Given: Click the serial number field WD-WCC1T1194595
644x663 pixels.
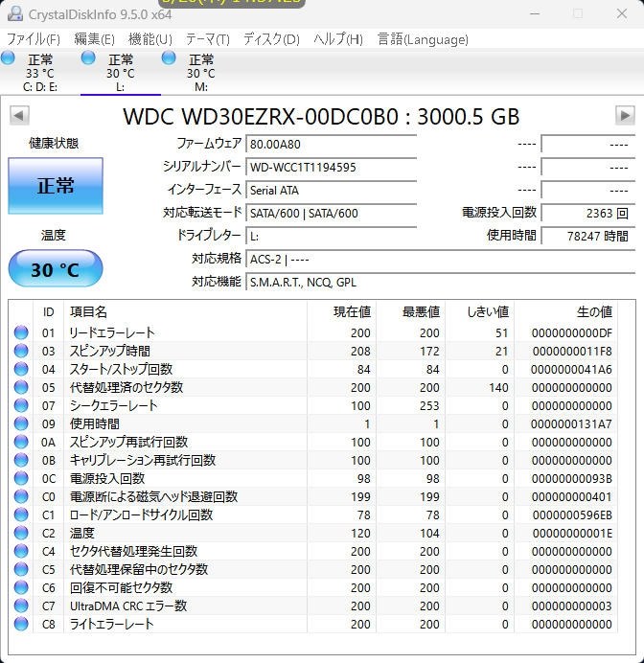Looking at the screenshot, I should [332, 167].
